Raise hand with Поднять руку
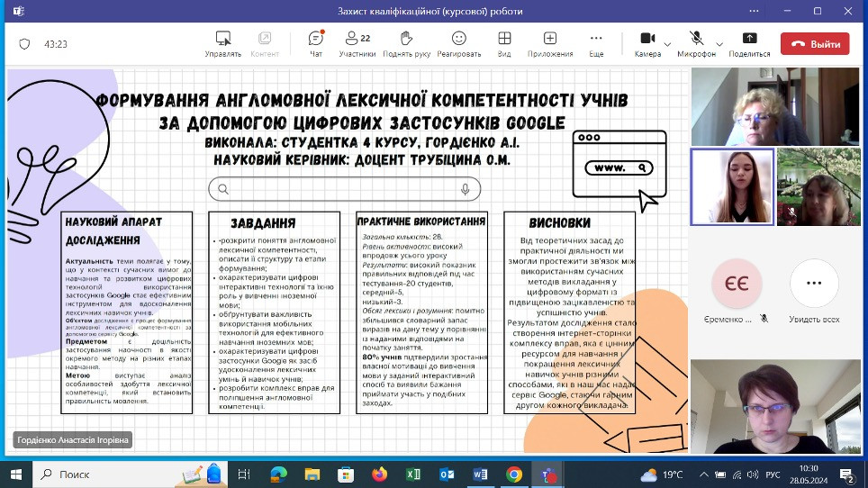 406,44
